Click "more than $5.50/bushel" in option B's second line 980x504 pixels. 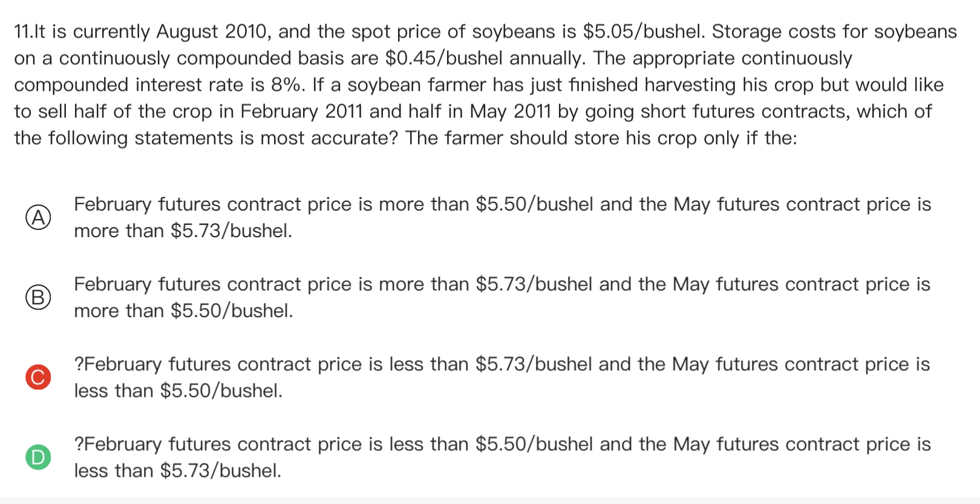(183, 311)
